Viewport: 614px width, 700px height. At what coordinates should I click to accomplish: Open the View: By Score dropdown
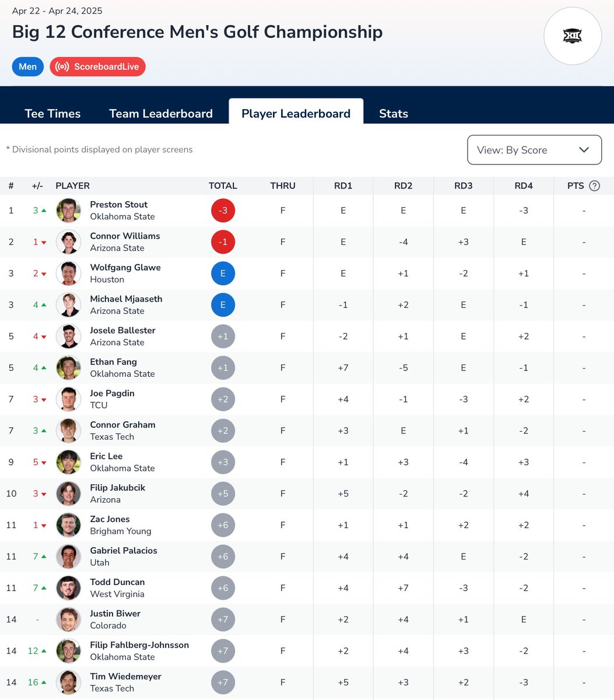point(534,150)
